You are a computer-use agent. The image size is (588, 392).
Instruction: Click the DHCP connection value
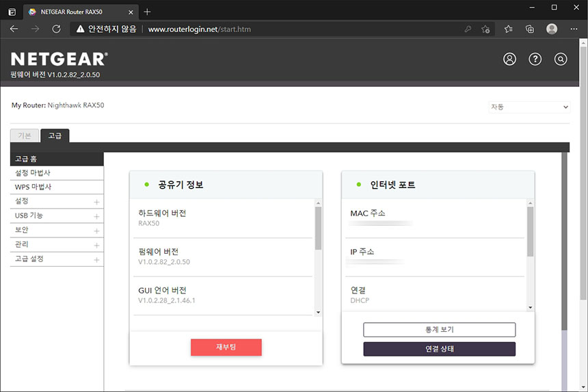(x=360, y=301)
